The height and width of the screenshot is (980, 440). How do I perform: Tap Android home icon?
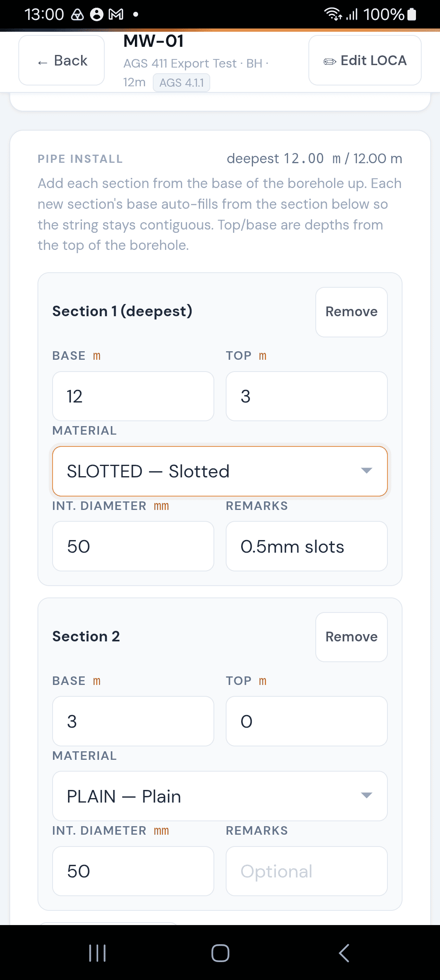[x=220, y=953]
